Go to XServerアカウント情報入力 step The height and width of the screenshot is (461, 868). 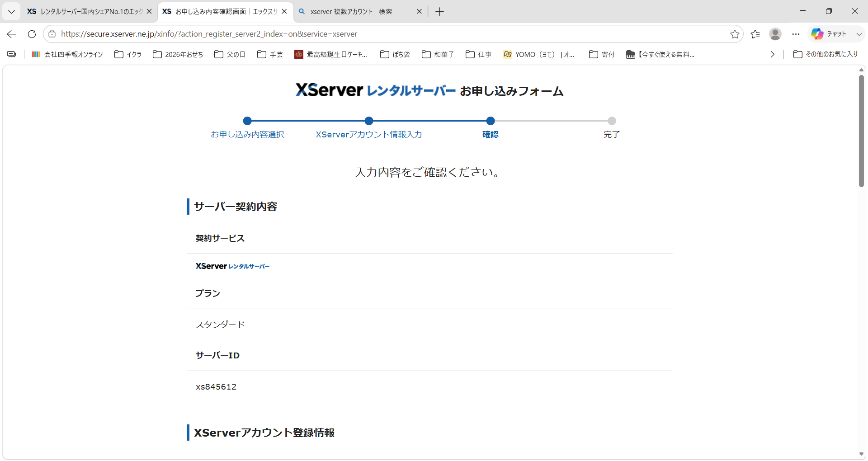coord(369,134)
